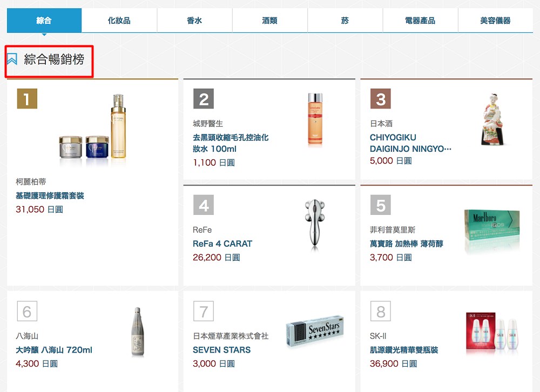Click the price 31,050 日圓
The image size is (540, 392).
(x=39, y=209)
